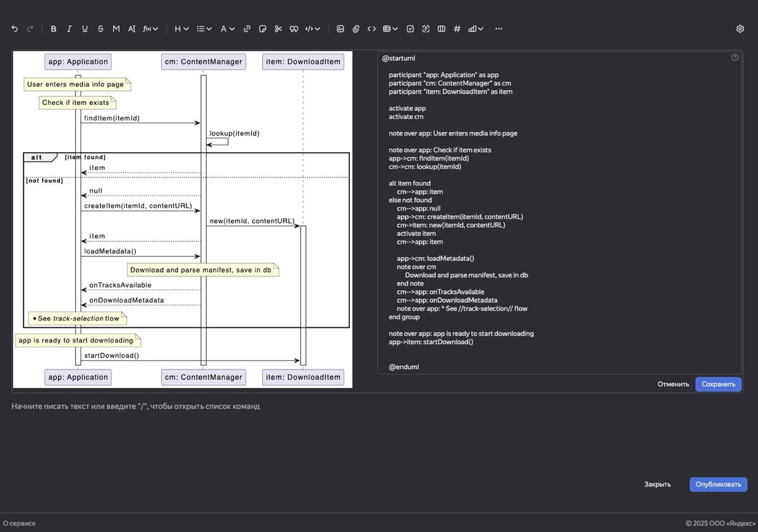
Task: Click 'else not found' code line
Action: pos(410,200)
